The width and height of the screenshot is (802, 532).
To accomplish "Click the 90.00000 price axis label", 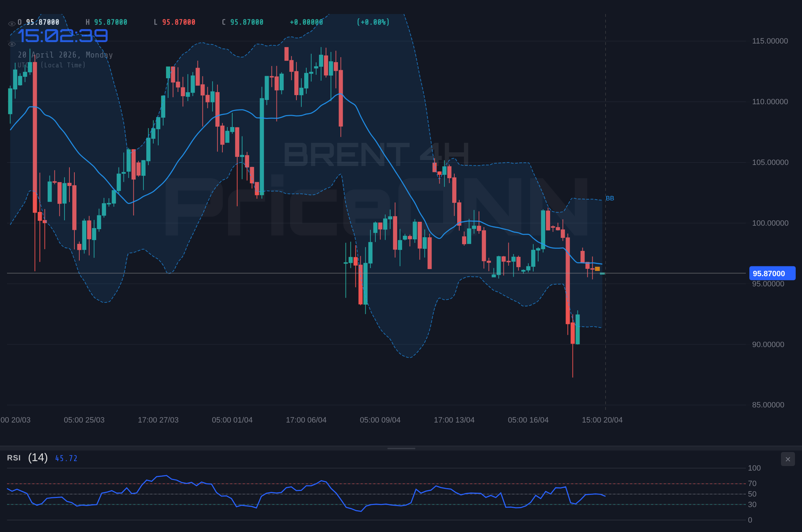I will coord(768,345).
